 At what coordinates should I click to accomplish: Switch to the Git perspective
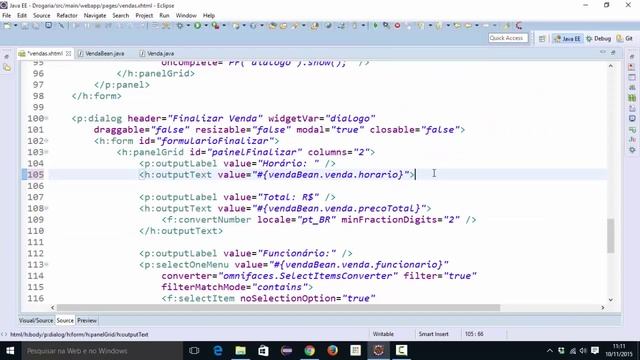click(x=625, y=38)
